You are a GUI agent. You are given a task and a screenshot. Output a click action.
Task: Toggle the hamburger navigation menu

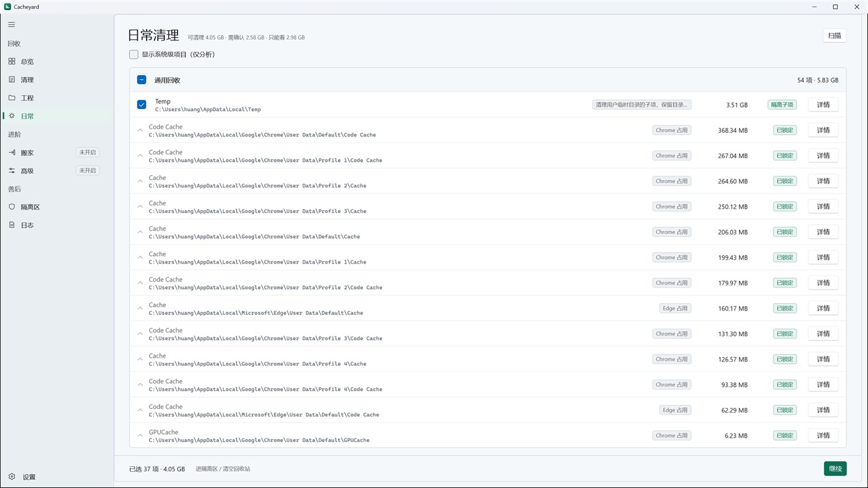[12, 25]
